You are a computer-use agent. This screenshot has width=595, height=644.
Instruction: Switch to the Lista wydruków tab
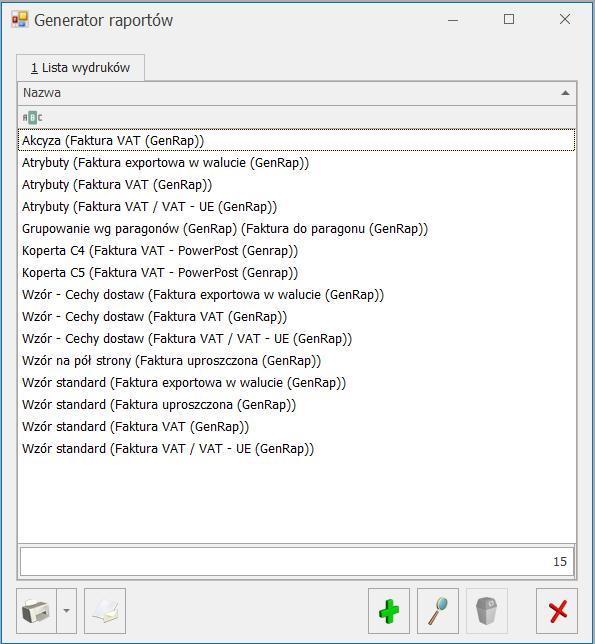coord(80,68)
